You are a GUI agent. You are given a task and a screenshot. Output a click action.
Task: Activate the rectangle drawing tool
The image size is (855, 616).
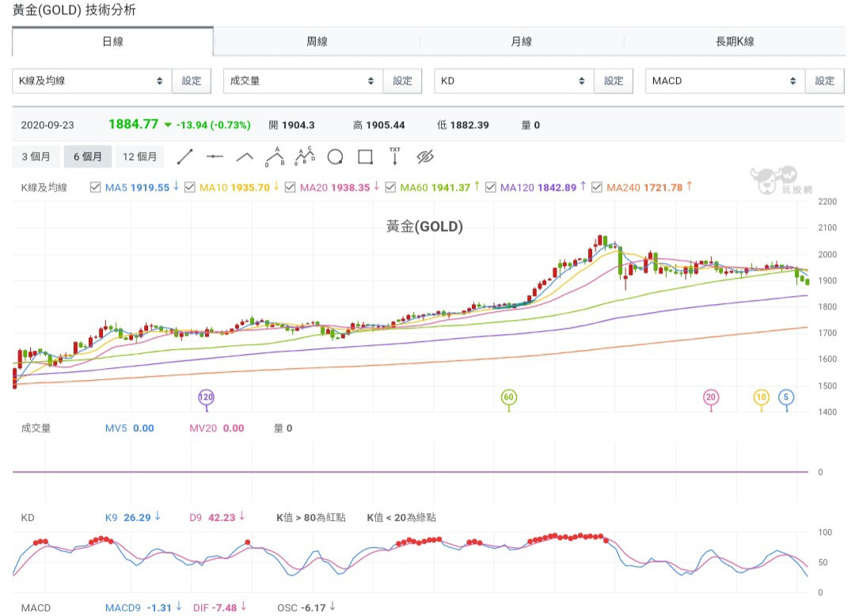pyautogui.click(x=365, y=157)
